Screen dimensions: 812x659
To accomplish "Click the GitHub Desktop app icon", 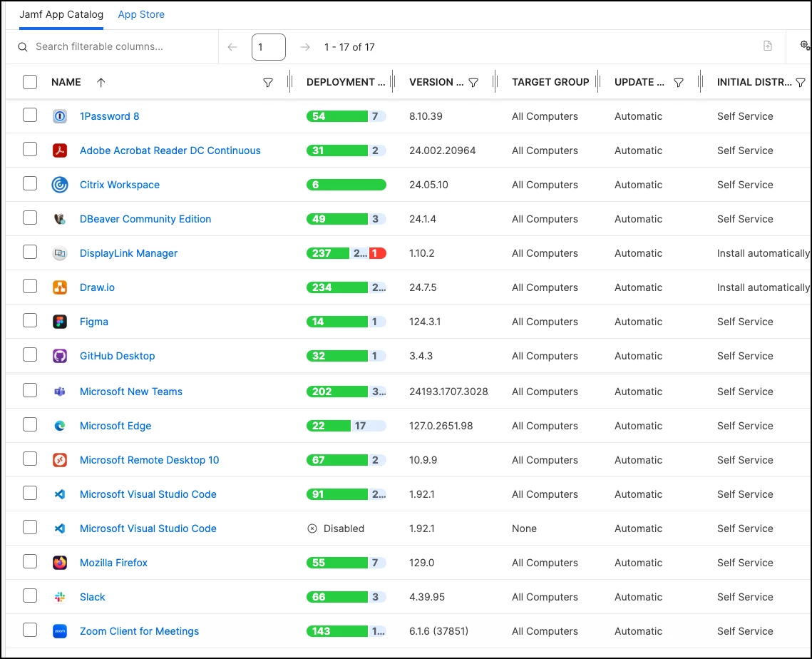I will (x=60, y=355).
